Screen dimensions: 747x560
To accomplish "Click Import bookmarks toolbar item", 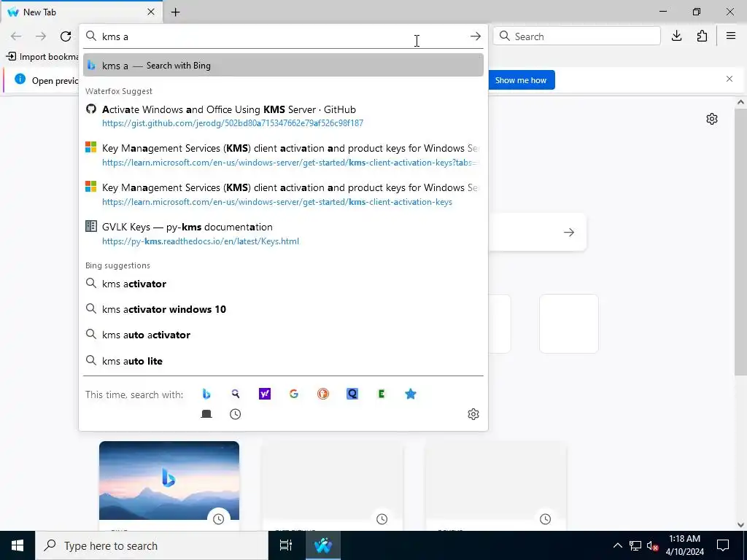I will 42,57.
